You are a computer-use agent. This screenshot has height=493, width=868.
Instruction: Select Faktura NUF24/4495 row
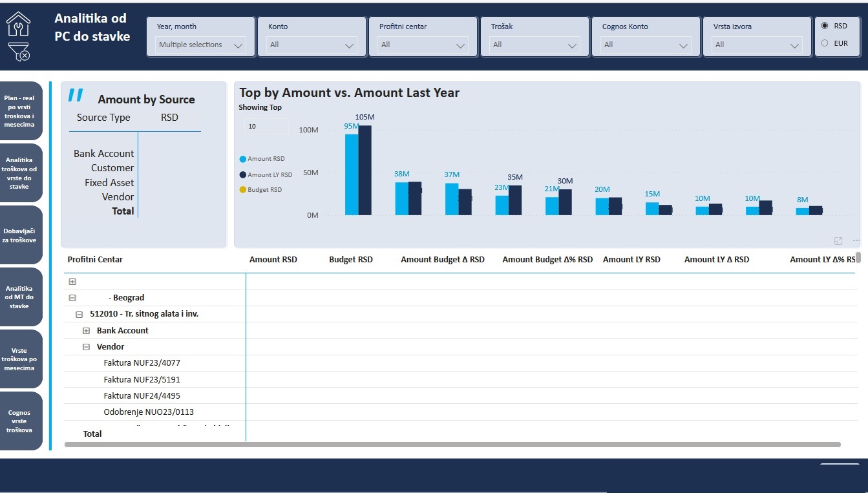point(142,395)
